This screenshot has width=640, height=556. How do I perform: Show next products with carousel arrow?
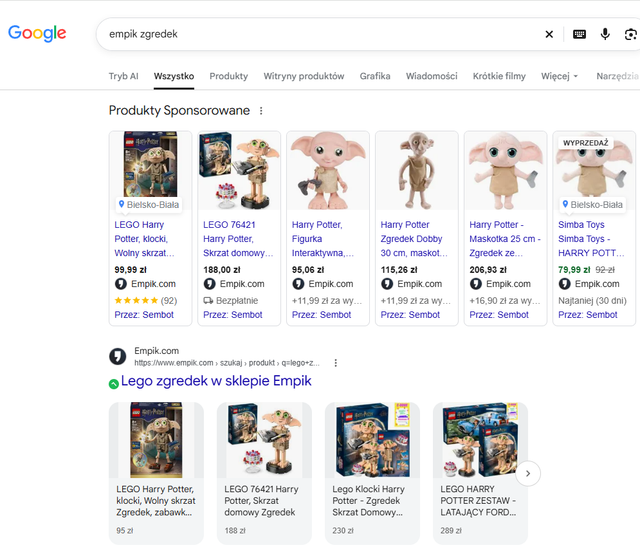(x=528, y=474)
